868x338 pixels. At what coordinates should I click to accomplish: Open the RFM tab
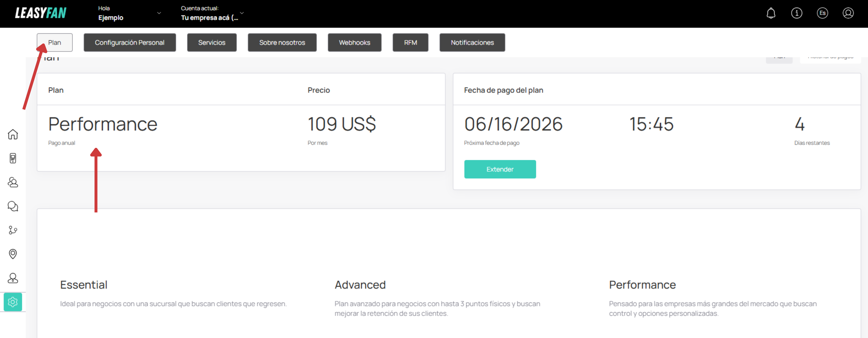pos(410,42)
